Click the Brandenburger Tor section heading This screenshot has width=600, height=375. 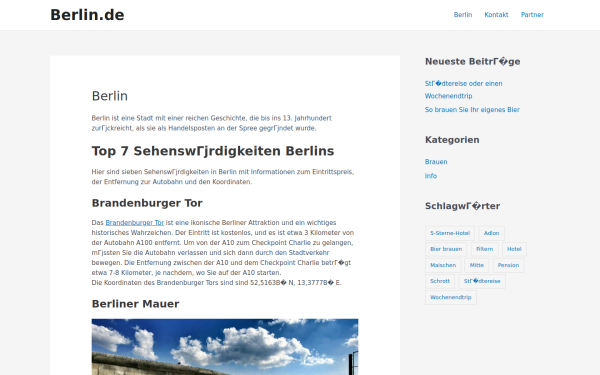tap(147, 203)
